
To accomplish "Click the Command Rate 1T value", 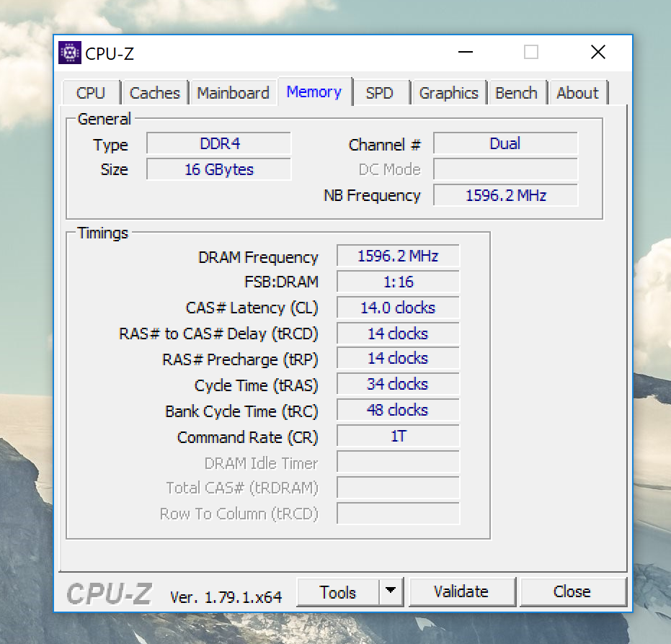I will [398, 436].
